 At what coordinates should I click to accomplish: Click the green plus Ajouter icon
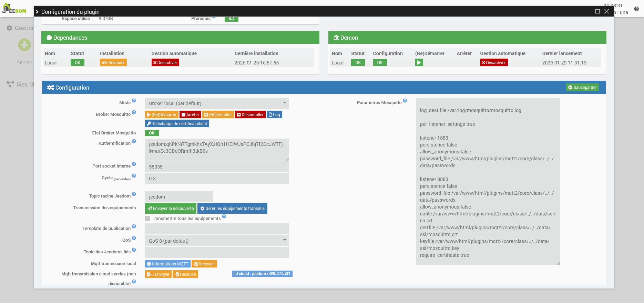24,45
